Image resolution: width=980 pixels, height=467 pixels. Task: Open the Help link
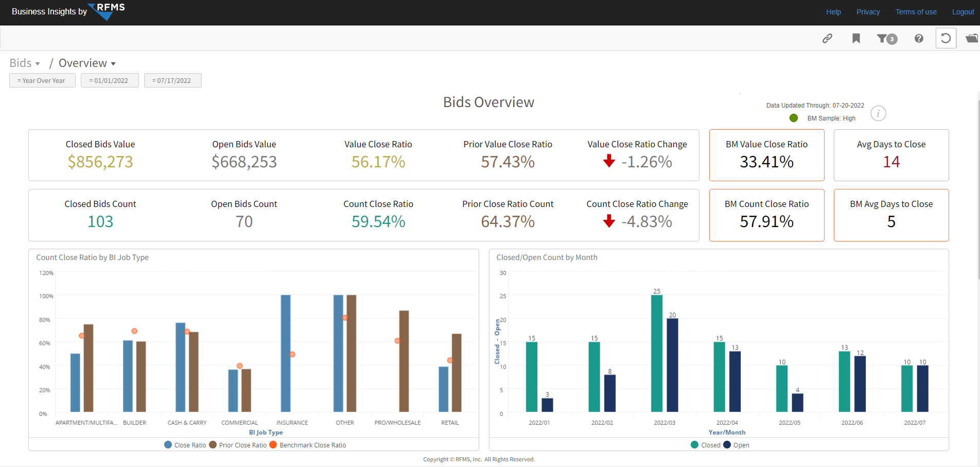pos(833,12)
